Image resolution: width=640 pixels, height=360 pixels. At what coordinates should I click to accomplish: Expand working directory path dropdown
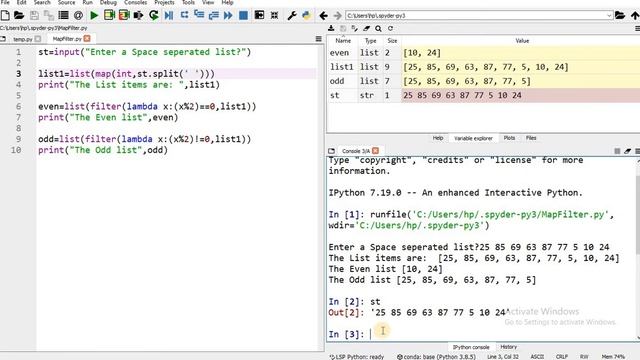[609, 16]
